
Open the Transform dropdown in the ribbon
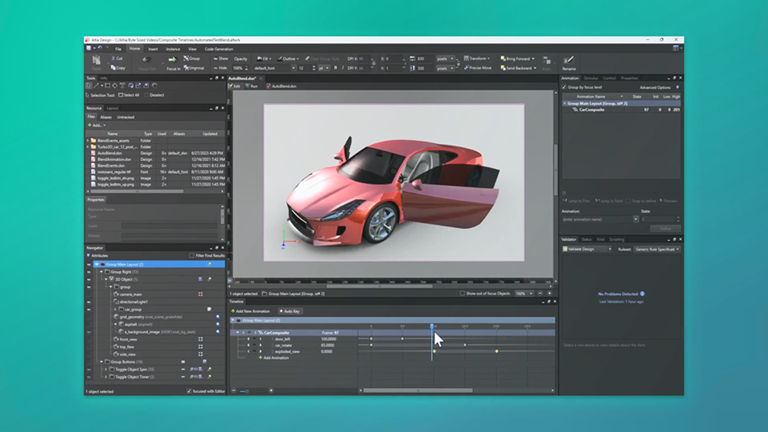[477, 58]
